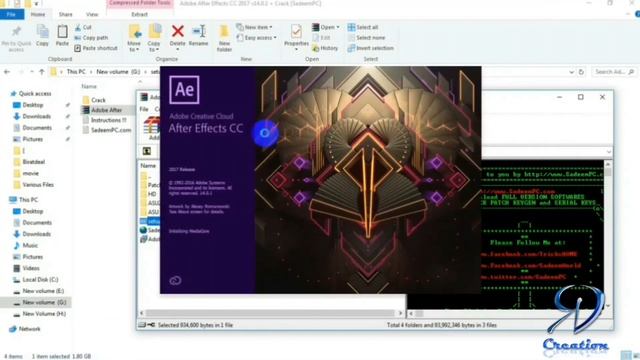The height and width of the screenshot is (360, 640).
Task: Click the archive window horizontal scrollbar
Action: (x=271, y=313)
